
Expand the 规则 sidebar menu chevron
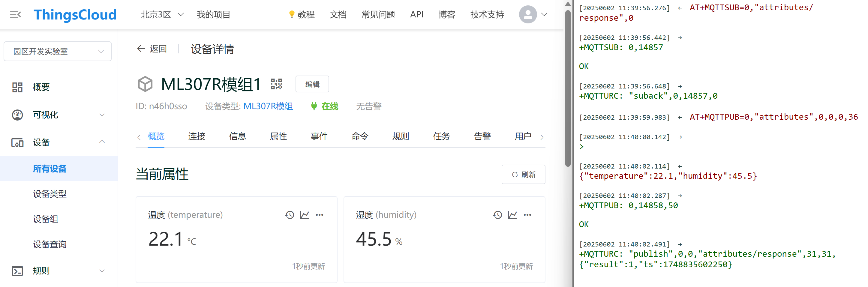[102, 271]
